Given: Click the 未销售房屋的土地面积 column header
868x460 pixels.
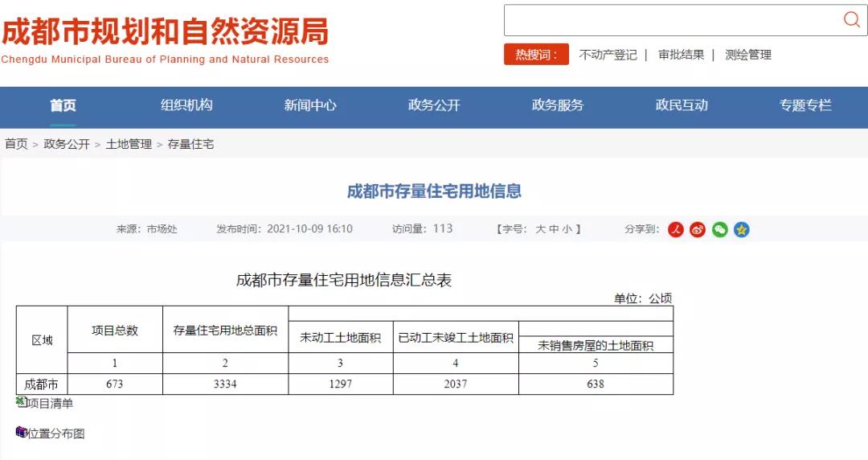Looking at the screenshot, I should tap(596, 345).
